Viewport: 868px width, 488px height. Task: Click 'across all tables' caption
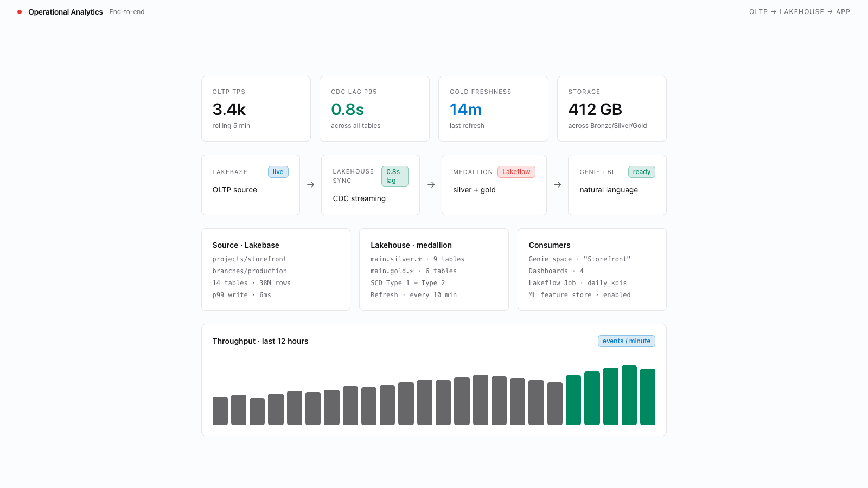[x=356, y=126]
